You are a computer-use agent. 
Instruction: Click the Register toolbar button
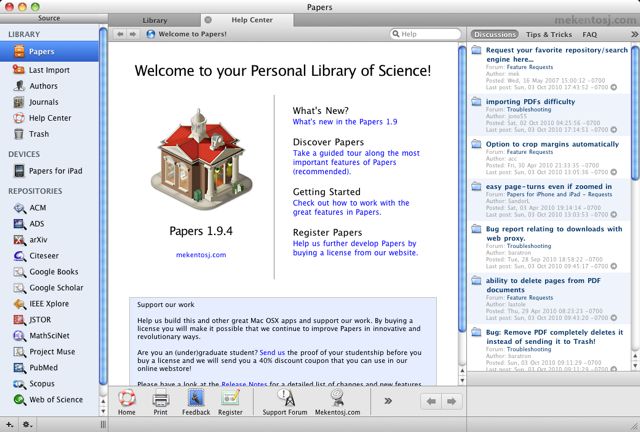(x=230, y=402)
